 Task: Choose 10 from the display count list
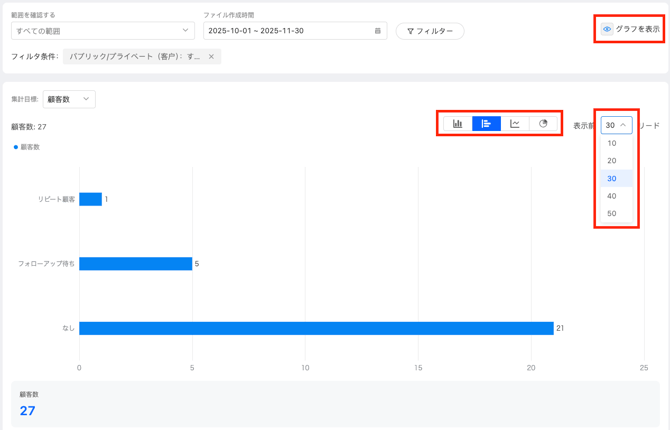click(x=612, y=143)
